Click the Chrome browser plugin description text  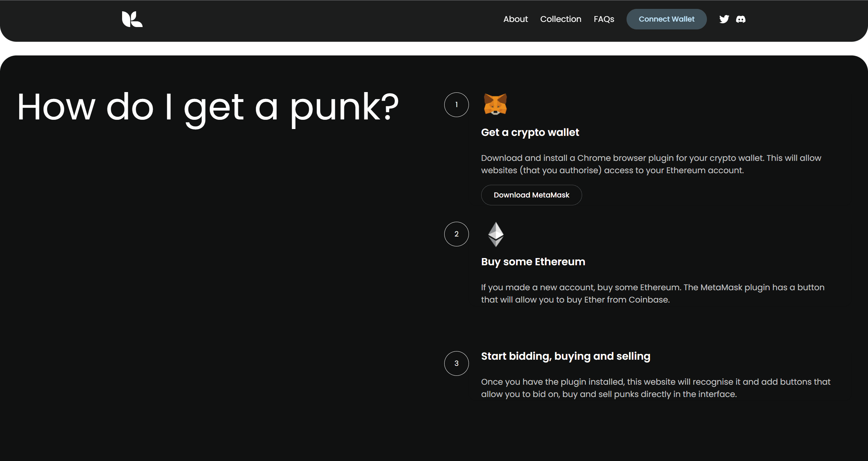tap(650, 164)
